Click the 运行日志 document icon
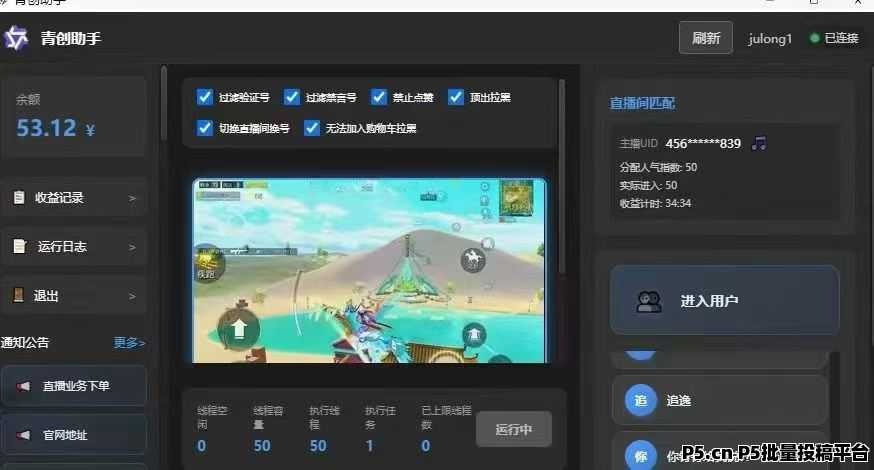 click(19, 246)
